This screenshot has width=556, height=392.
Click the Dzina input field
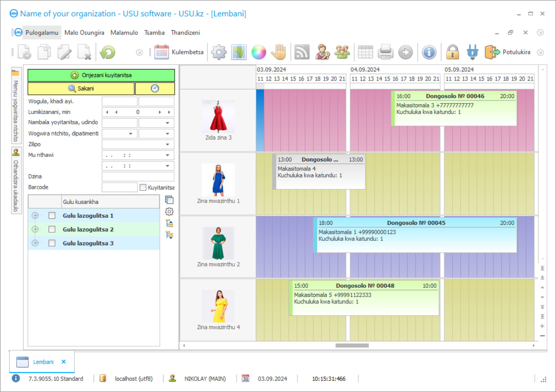click(138, 177)
